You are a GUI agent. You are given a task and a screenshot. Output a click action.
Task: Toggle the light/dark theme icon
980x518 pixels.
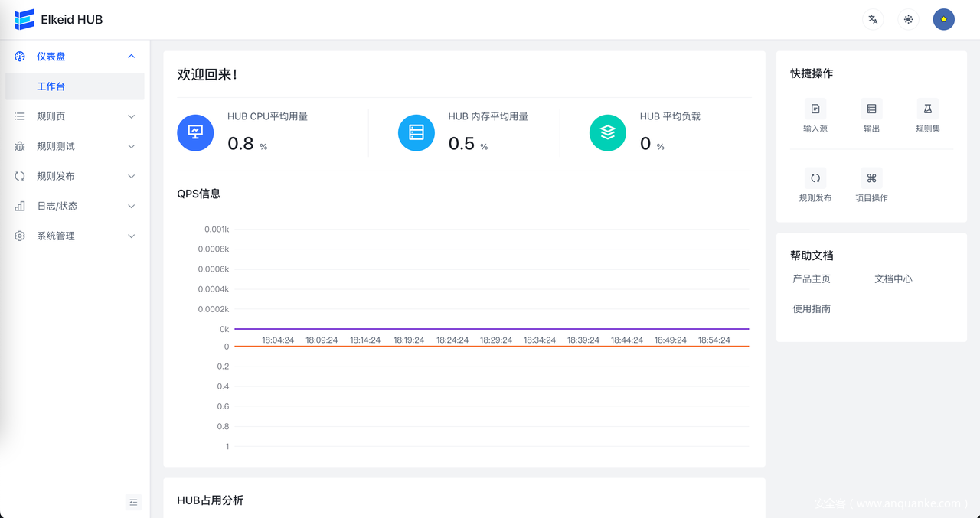coord(908,20)
